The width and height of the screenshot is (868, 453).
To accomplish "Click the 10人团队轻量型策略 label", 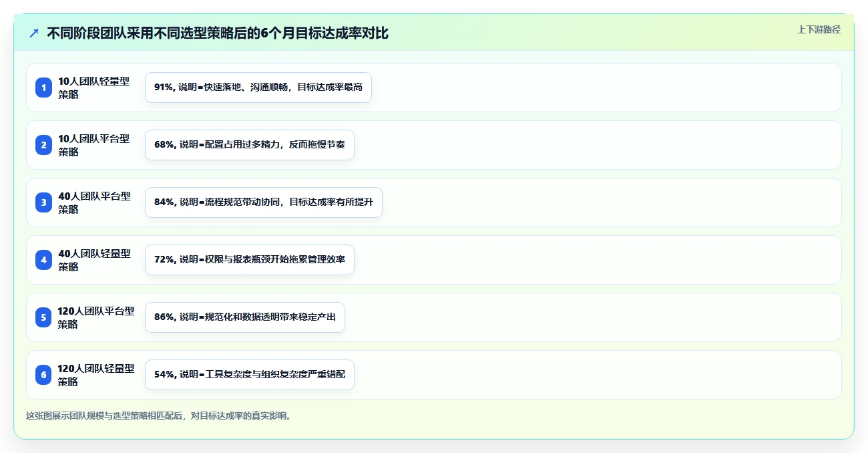I will point(93,88).
